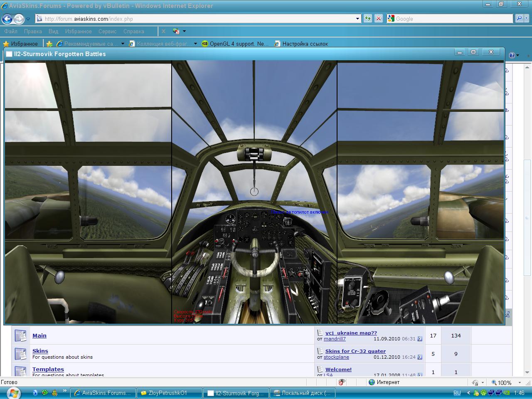Open user stockplane profile link
This screenshot has width=532, height=399.
[x=336, y=357]
